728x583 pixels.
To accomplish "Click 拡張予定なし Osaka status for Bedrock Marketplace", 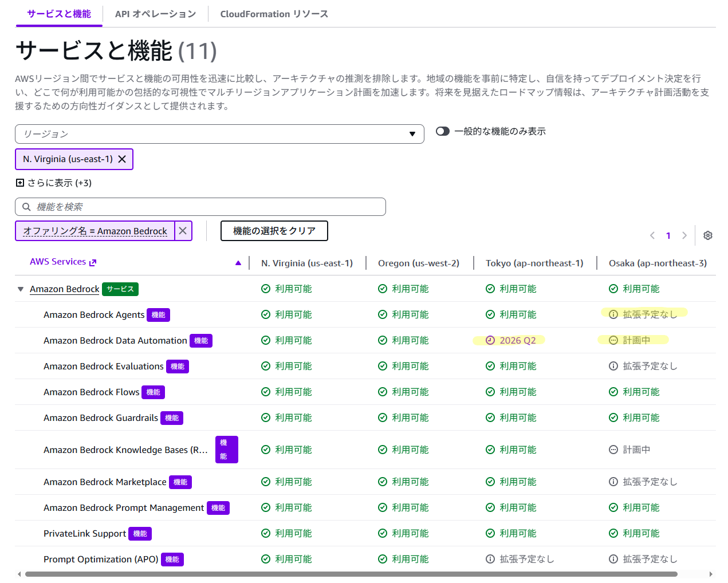I will 643,482.
